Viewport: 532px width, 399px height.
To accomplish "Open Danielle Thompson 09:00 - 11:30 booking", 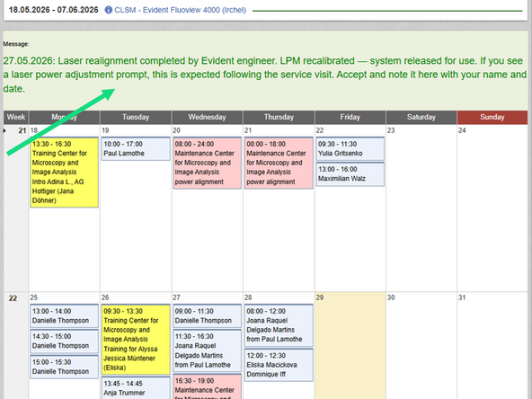I will 208,316.
